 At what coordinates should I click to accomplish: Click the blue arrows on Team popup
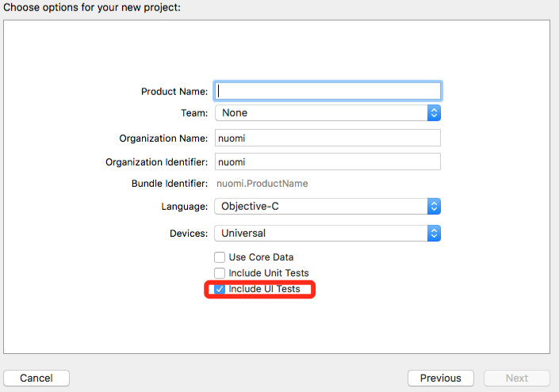pos(434,113)
